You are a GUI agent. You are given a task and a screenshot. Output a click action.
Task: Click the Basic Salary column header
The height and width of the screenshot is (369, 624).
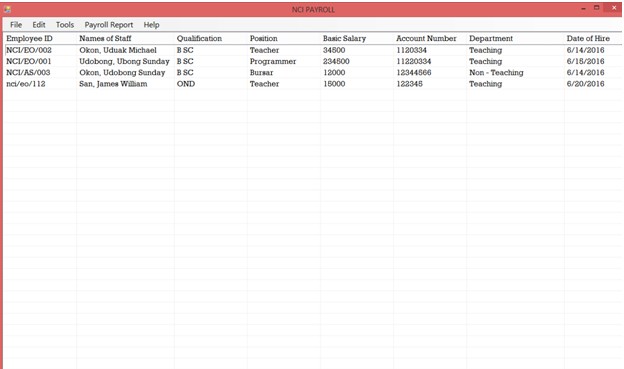pyautogui.click(x=357, y=38)
